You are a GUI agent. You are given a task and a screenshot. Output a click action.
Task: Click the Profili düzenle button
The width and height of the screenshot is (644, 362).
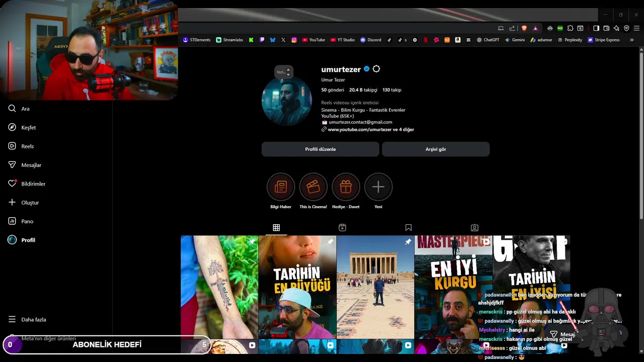(320, 149)
